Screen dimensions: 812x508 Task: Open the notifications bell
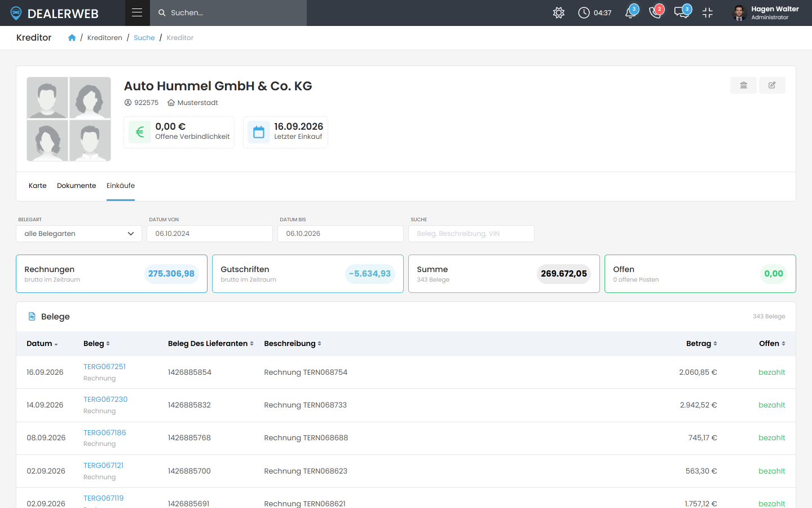(631, 12)
